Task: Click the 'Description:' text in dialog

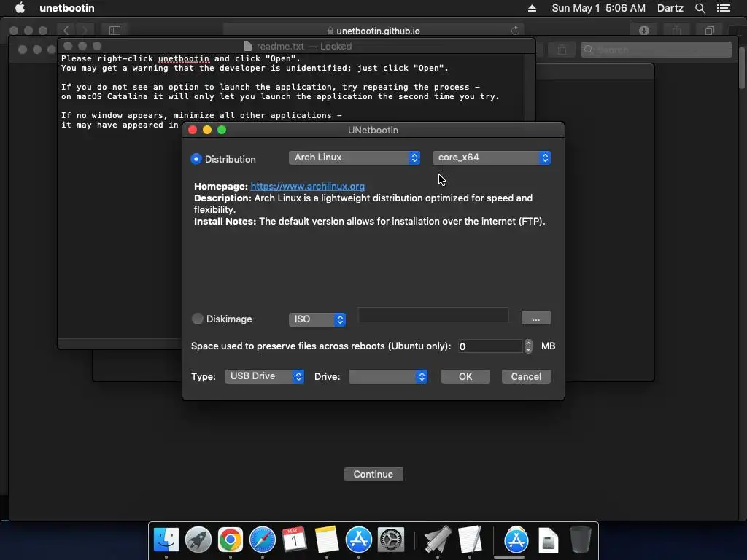Action: (222, 198)
